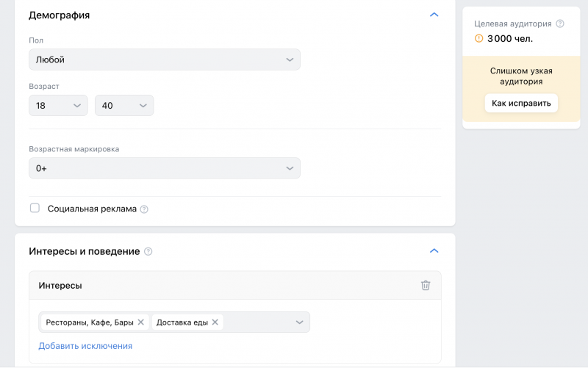The image size is (588, 368).
Task: Open maximum age dropdown set to 40
Action: pyautogui.click(x=124, y=105)
